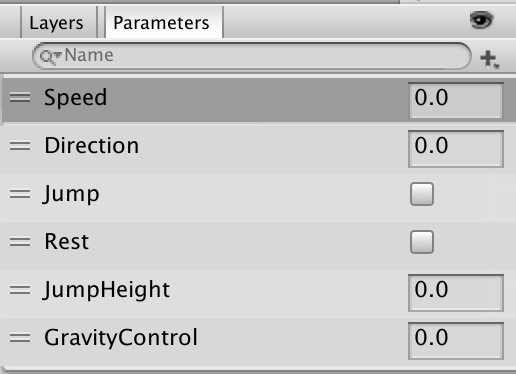Open the add parameter plus menu
This screenshot has width=516, height=374.
pyautogui.click(x=489, y=59)
